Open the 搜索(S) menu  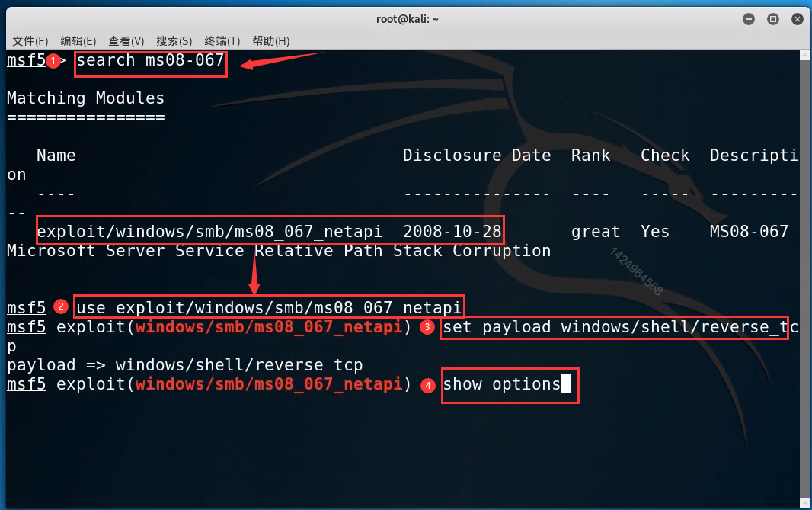(174, 41)
